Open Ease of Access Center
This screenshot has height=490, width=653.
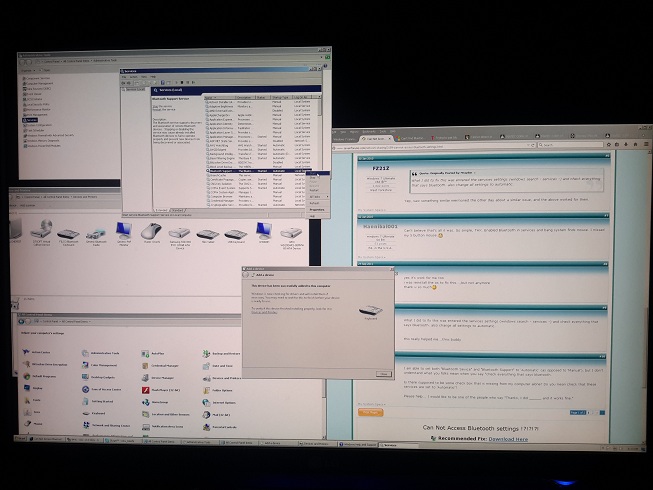pos(102,389)
